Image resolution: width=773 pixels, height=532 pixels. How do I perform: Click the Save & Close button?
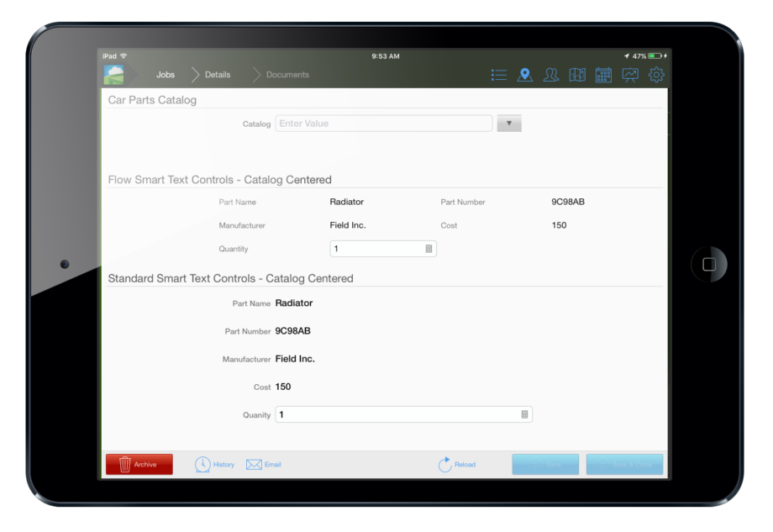coord(624,465)
